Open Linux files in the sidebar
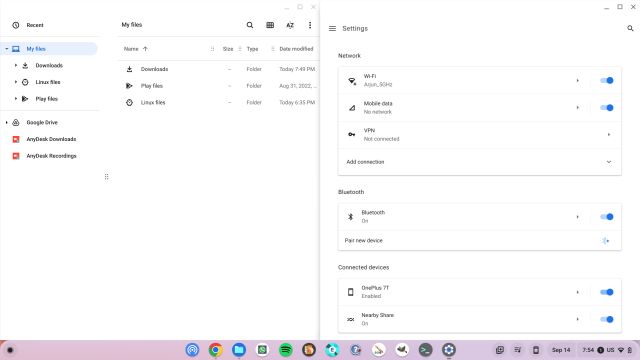The height and width of the screenshot is (360, 640). (49, 82)
